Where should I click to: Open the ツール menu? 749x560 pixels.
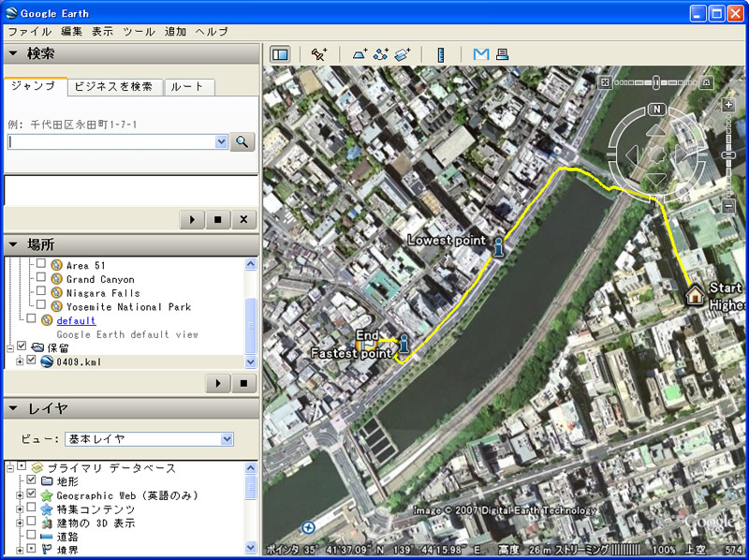[139, 32]
